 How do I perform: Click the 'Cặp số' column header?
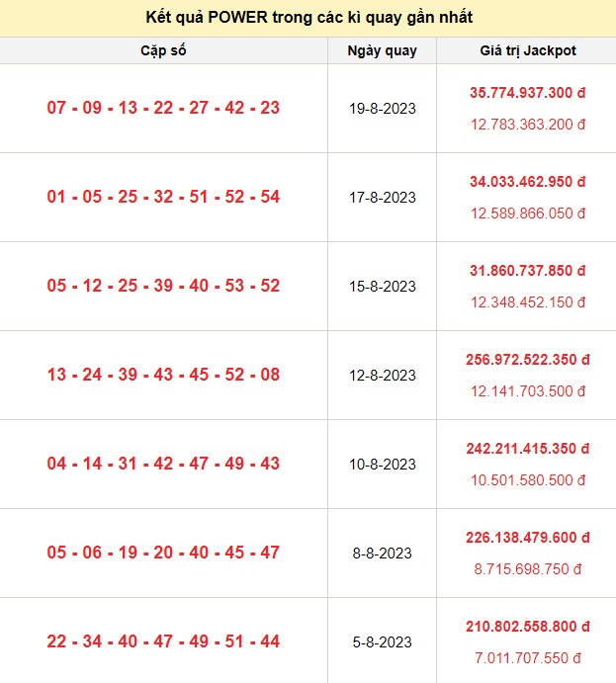coord(163,50)
